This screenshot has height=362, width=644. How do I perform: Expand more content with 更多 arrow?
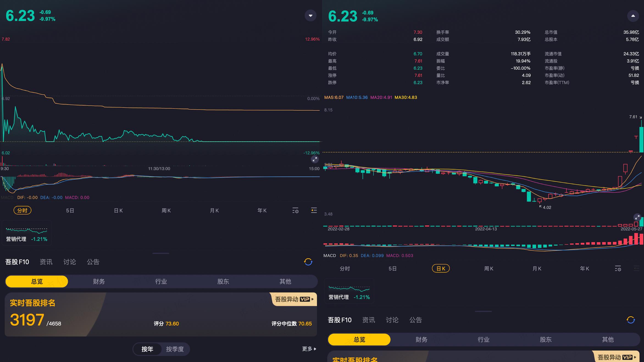pyautogui.click(x=309, y=349)
